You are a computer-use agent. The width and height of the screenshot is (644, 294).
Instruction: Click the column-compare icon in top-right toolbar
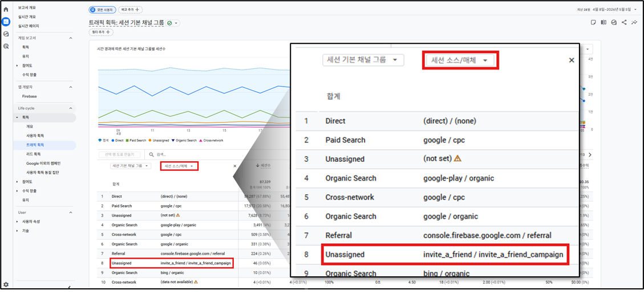(x=604, y=23)
